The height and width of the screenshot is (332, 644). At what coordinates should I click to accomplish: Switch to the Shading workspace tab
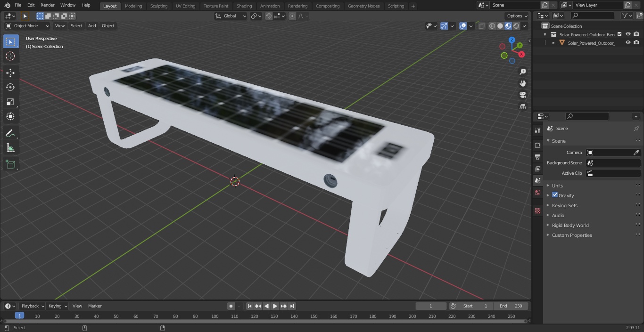[x=244, y=6]
